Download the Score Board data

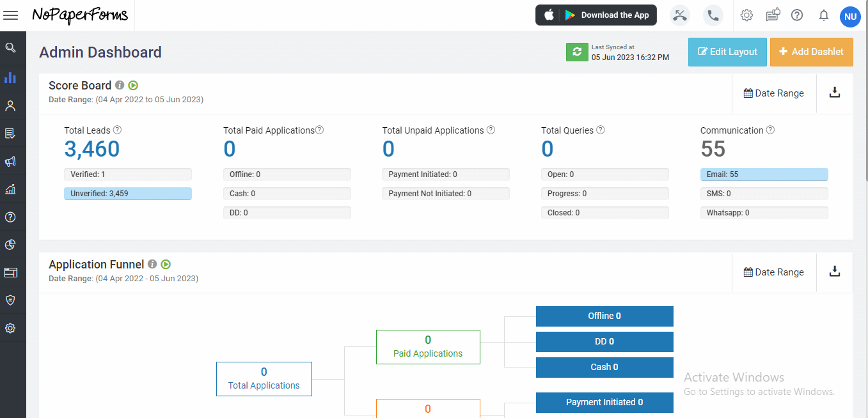click(x=835, y=93)
